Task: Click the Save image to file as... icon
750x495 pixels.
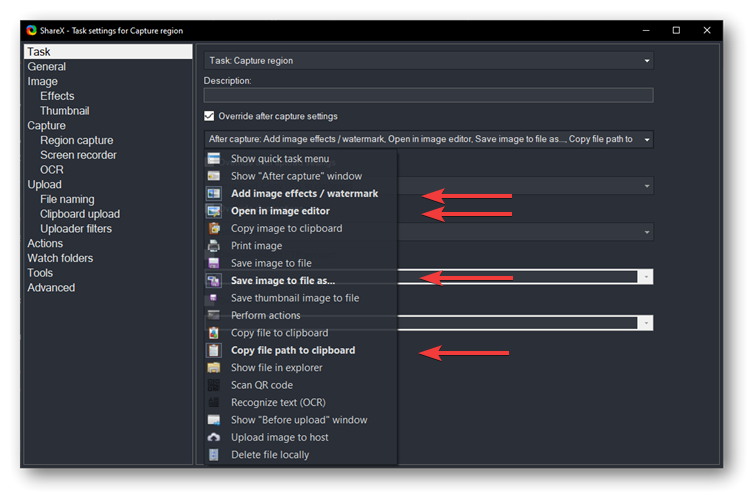Action: (213, 281)
